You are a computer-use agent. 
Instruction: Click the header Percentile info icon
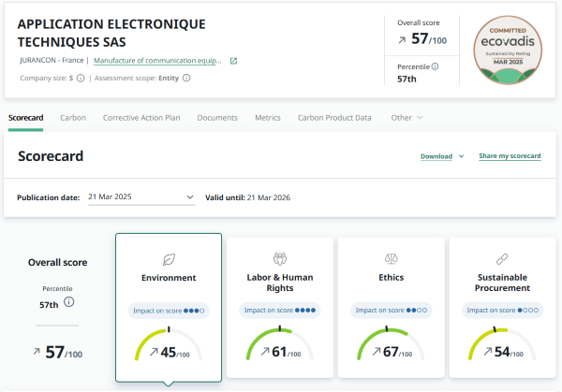point(435,66)
